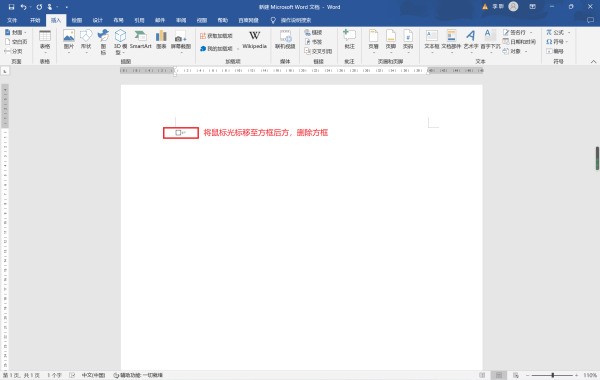Add a new comment (批注)
This screenshot has height=380, width=600.
click(349, 40)
